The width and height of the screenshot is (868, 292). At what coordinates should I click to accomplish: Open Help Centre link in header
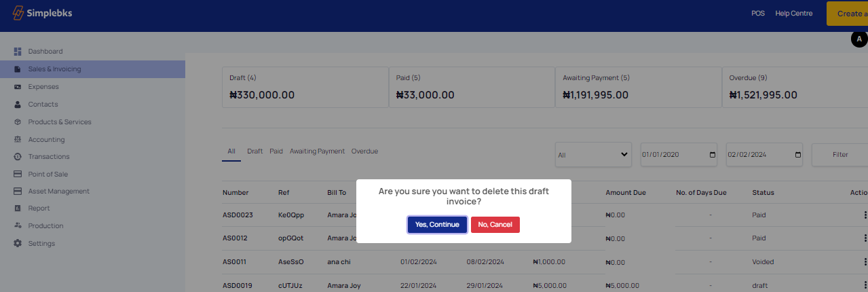point(793,14)
